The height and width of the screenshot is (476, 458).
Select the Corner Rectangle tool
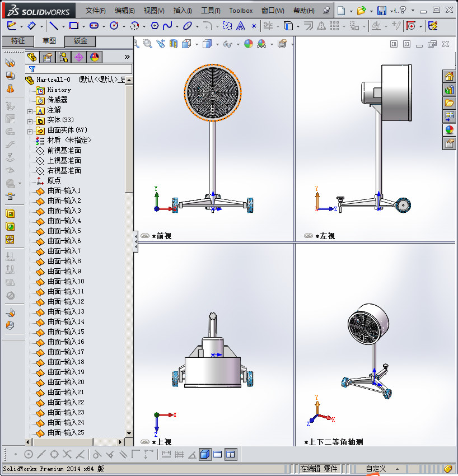(74, 26)
